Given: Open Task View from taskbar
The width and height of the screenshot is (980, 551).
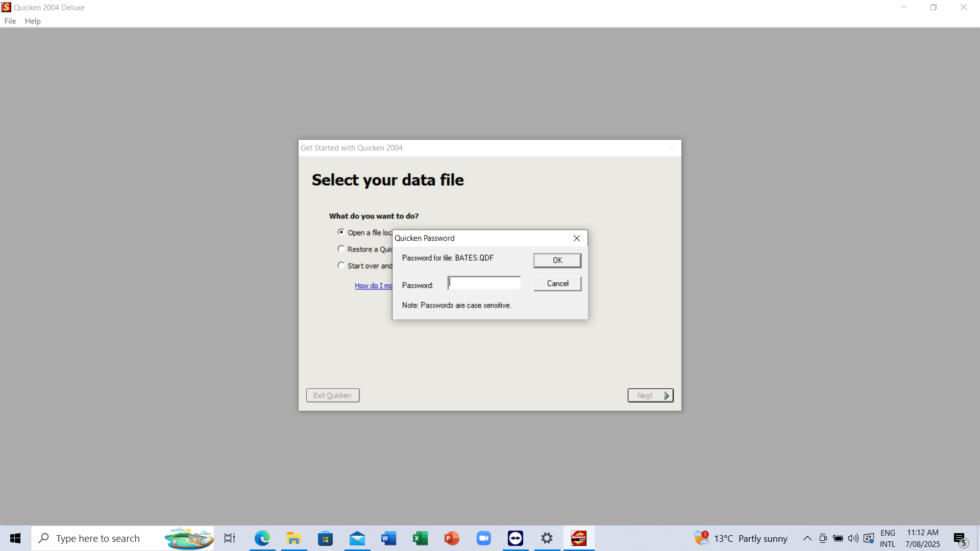Looking at the screenshot, I should [x=230, y=538].
